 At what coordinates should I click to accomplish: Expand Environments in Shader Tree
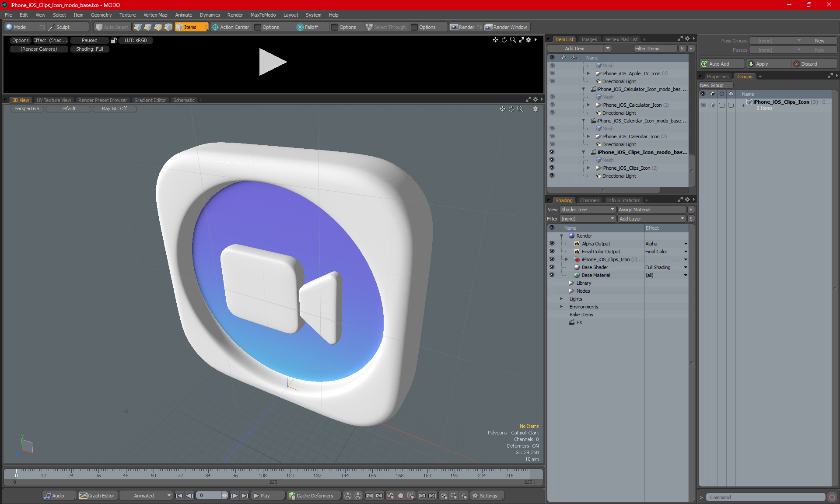point(562,307)
